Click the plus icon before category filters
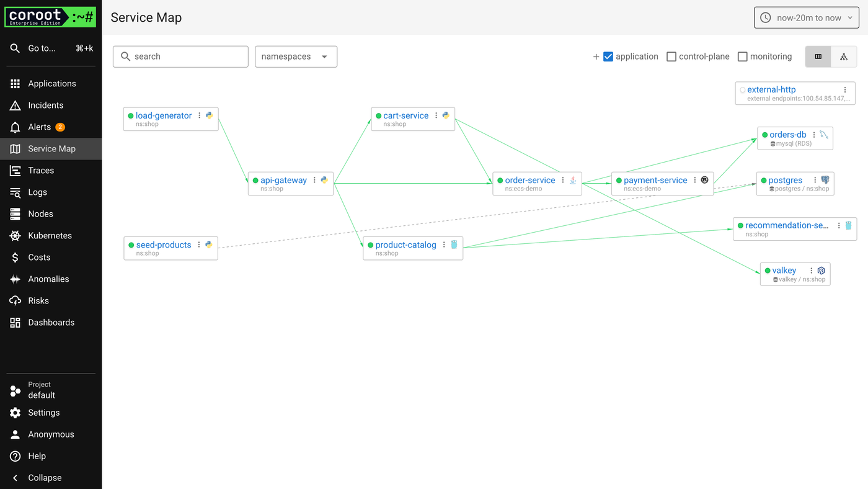This screenshot has width=868, height=489. [596, 56]
